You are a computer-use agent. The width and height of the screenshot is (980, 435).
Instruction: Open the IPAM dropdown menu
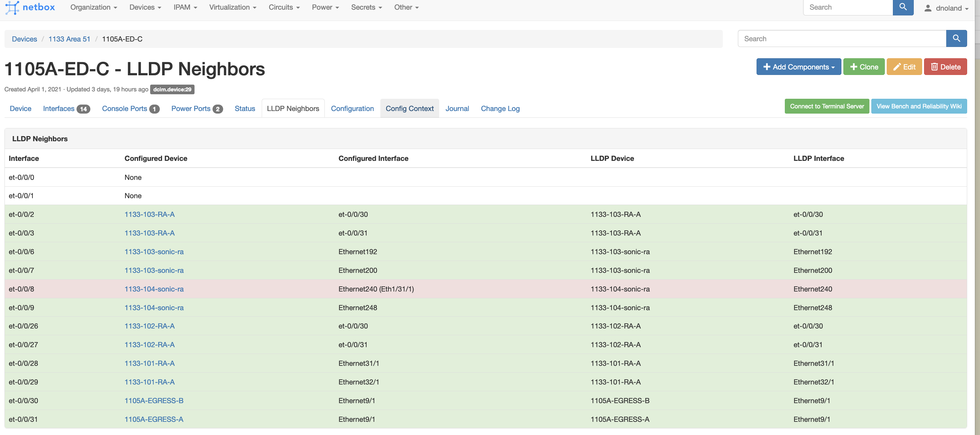pos(185,7)
